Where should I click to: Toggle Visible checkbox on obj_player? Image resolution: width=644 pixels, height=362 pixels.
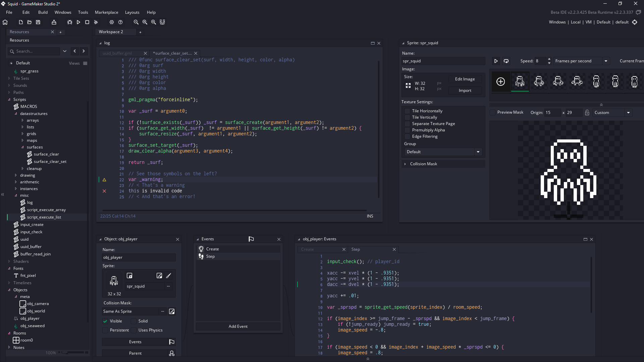click(x=105, y=321)
